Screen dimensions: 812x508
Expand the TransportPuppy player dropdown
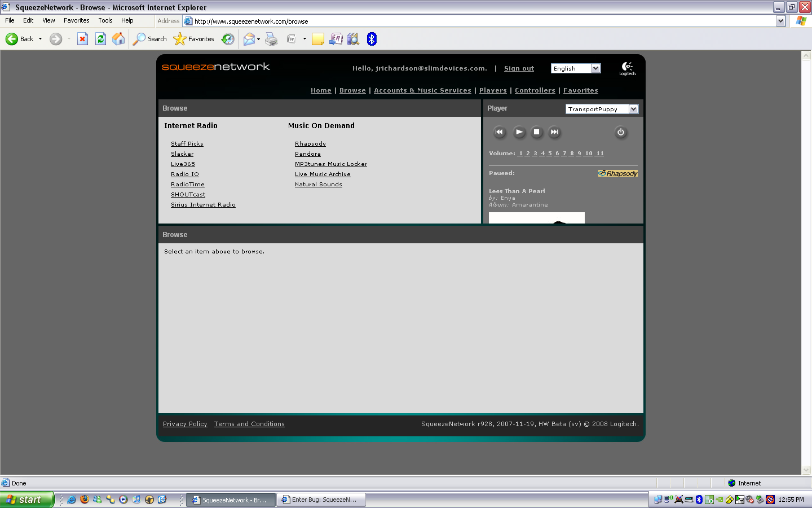(633, 109)
